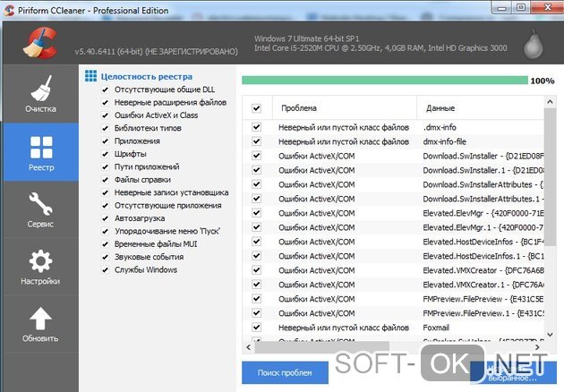Image resolution: width=564 pixels, height=392 pixels.
Task: Maximize the CCleaner window
Action: point(521,7)
